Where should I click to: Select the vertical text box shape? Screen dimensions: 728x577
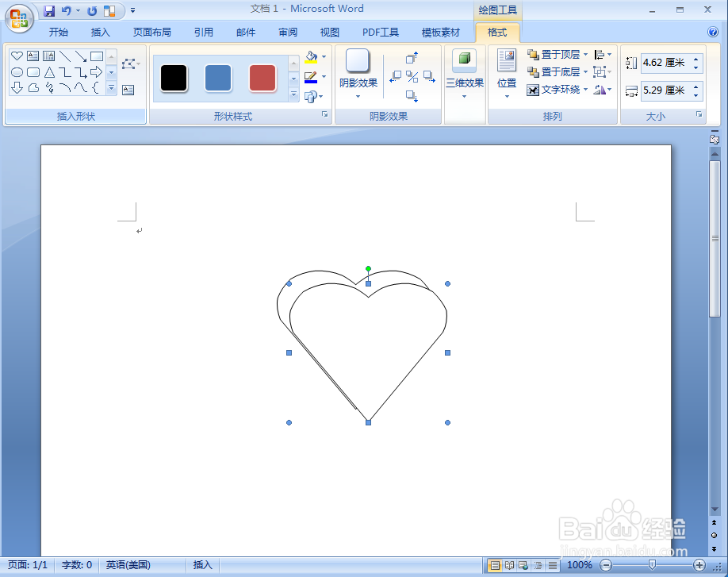pos(48,56)
